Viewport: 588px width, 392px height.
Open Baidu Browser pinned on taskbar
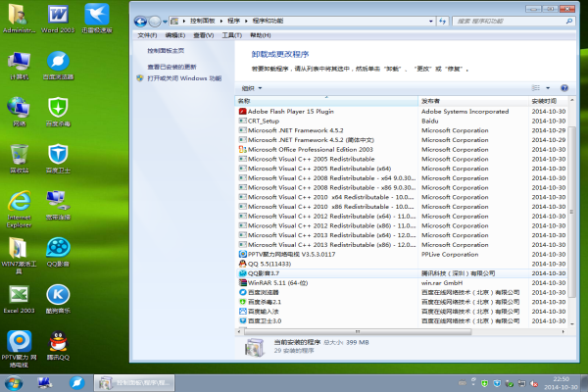(76, 383)
